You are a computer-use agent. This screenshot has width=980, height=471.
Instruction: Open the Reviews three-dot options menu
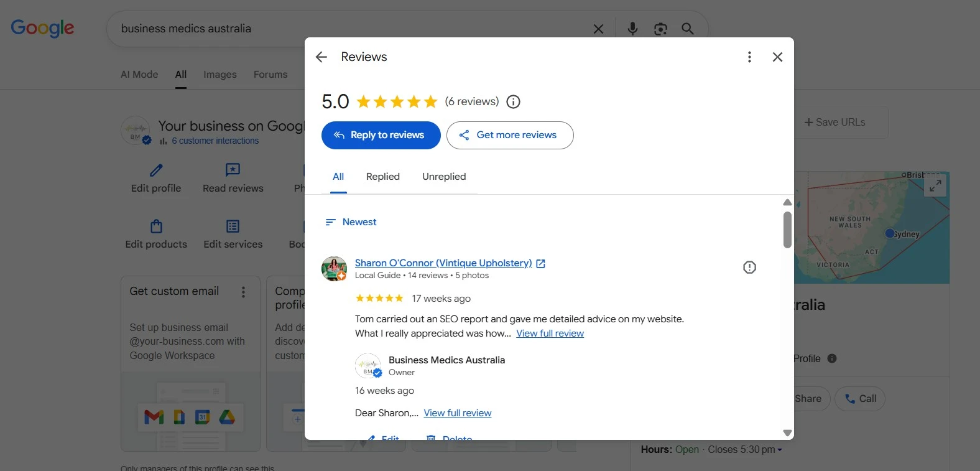tap(749, 57)
